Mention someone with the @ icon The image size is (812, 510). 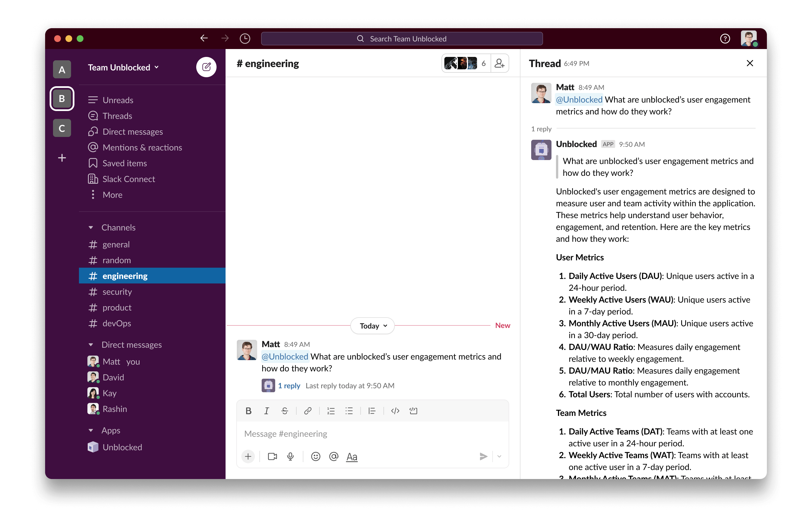coord(334,456)
